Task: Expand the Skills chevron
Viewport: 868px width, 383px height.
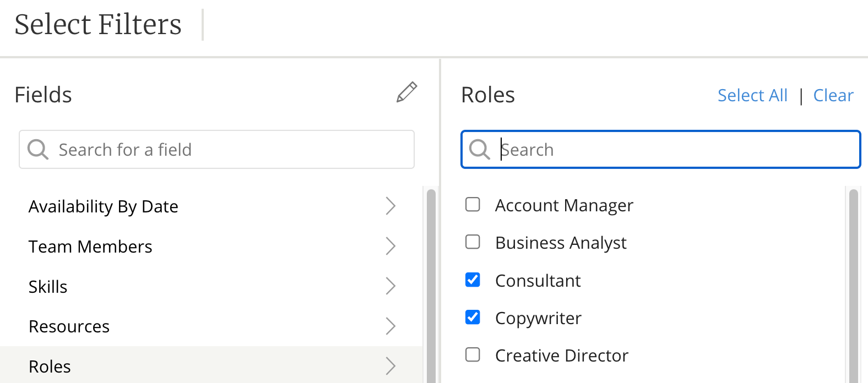Action: pos(390,286)
